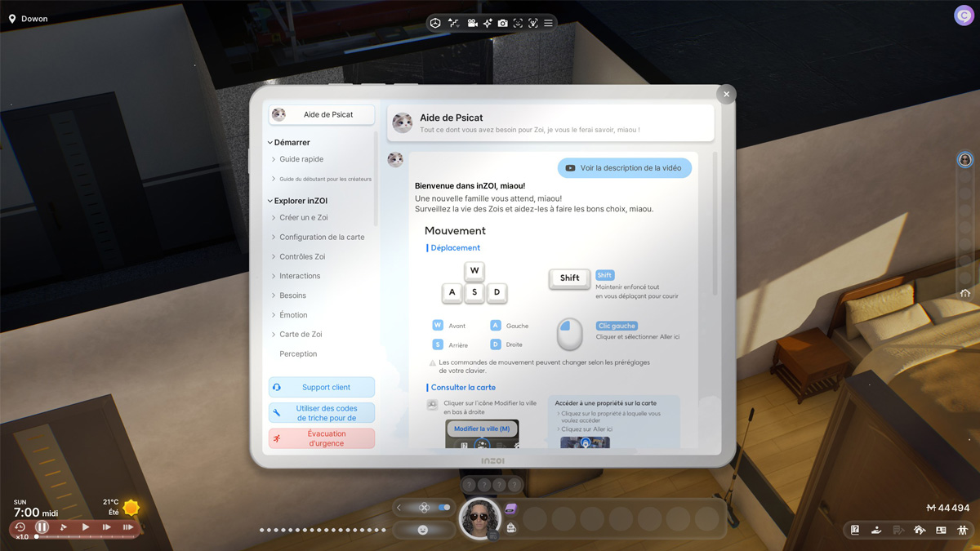Enter build mode via the house icon
The height and width of the screenshot is (551, 980).
click(920, 530)
